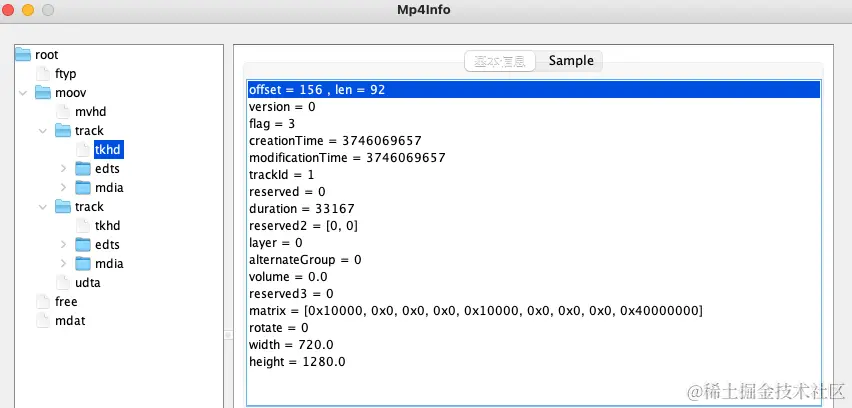852x408 pixels.
Task: Select the highlighted tkhd tree node
Action: pos(109,149)
